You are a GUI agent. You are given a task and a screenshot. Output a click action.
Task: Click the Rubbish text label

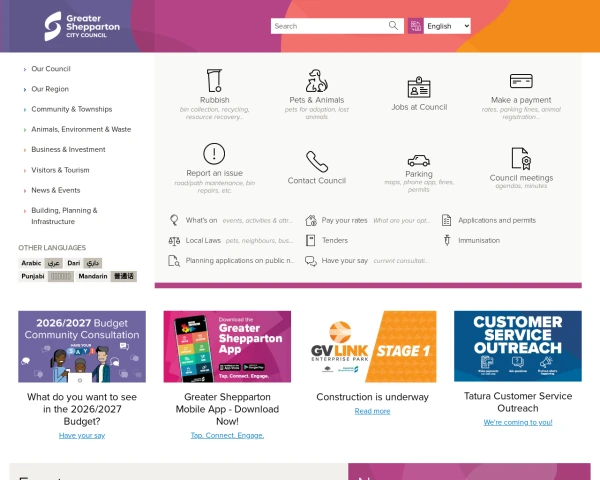coord(214,100)
